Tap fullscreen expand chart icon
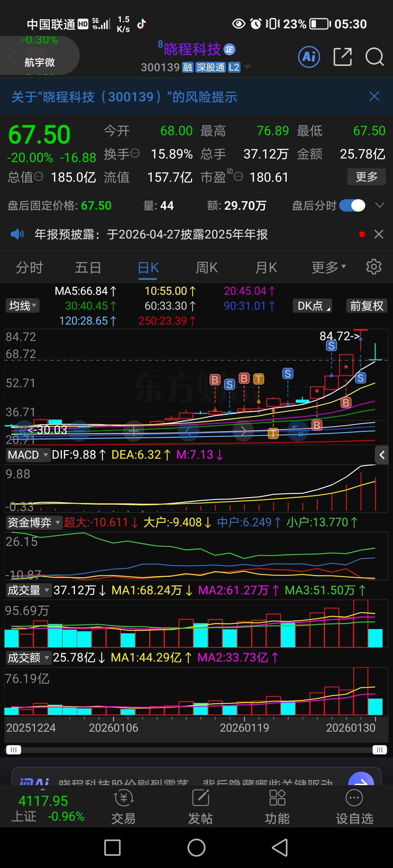This screenshot has height=868, width=393. tap(298, 431)
